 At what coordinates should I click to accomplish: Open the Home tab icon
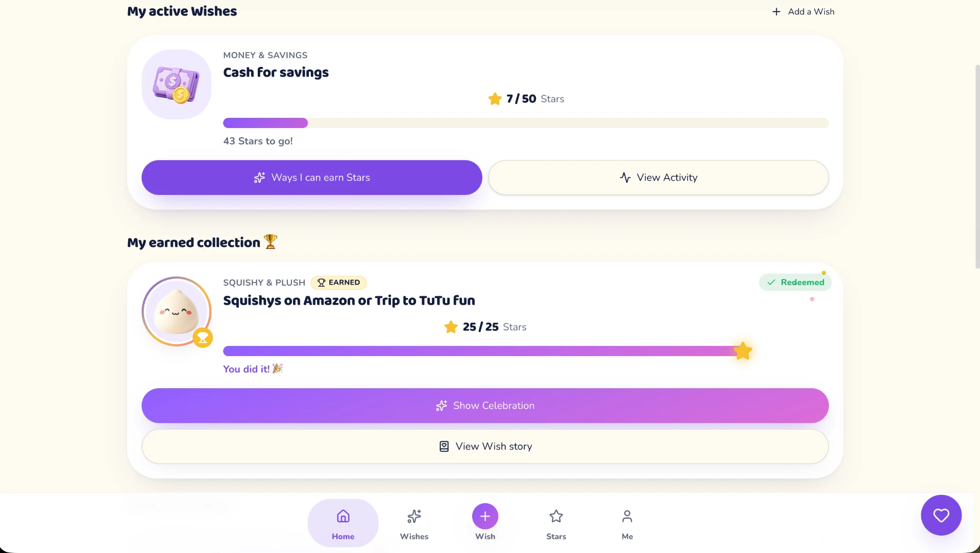coord(343,516)
